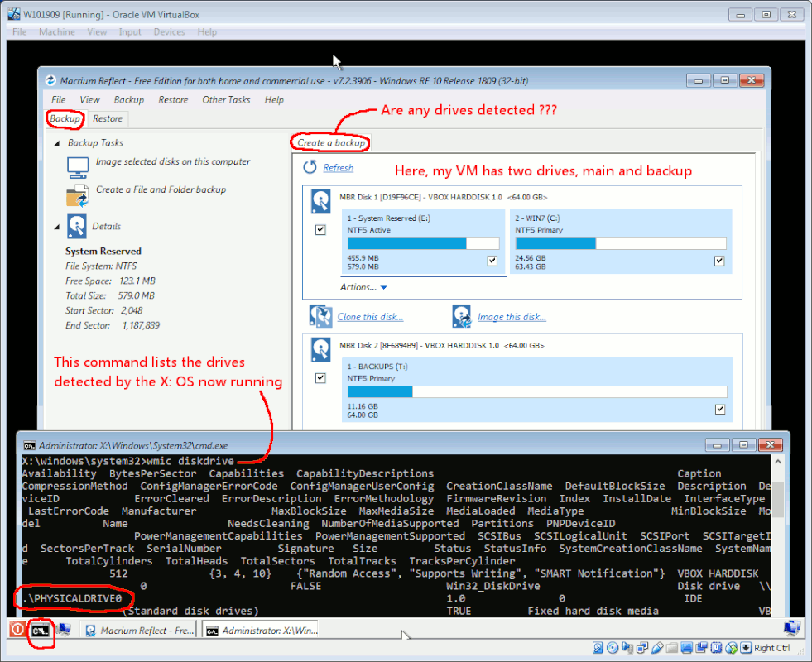Open the VirtualBox Input menu
Image resolution: width=812 pixels, height=662 pixels.
[x=129, y=32]
